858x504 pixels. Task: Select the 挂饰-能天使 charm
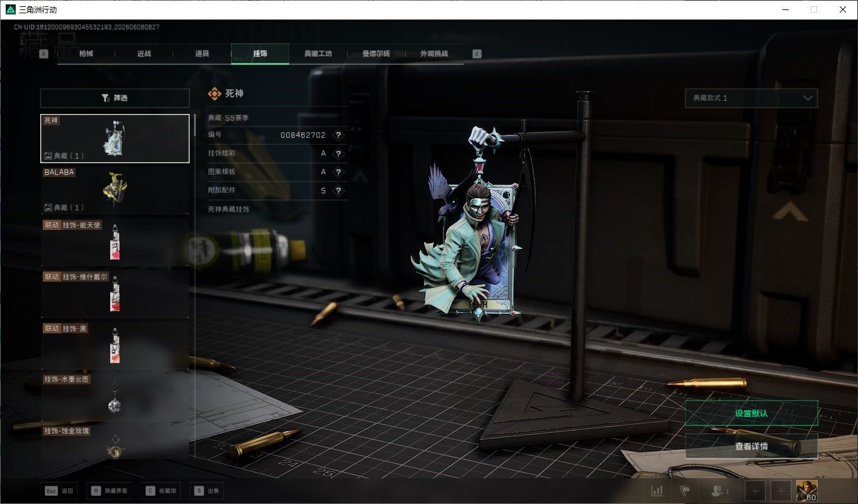tap(115, 242)
